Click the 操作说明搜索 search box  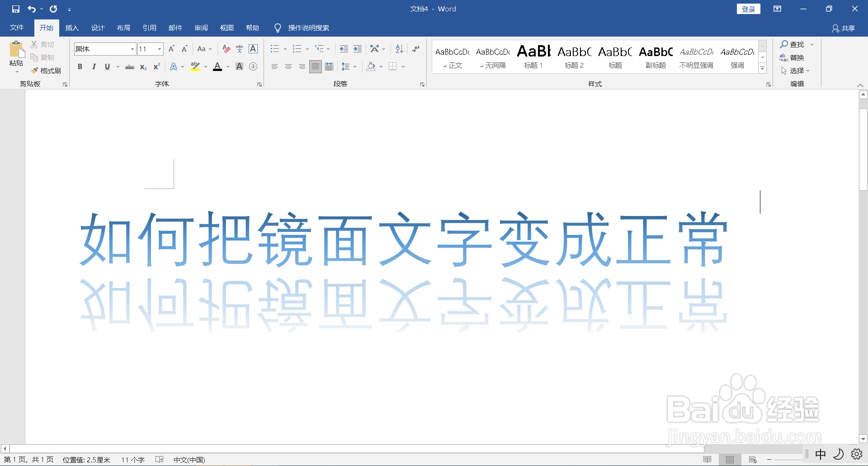pos(308,28)
